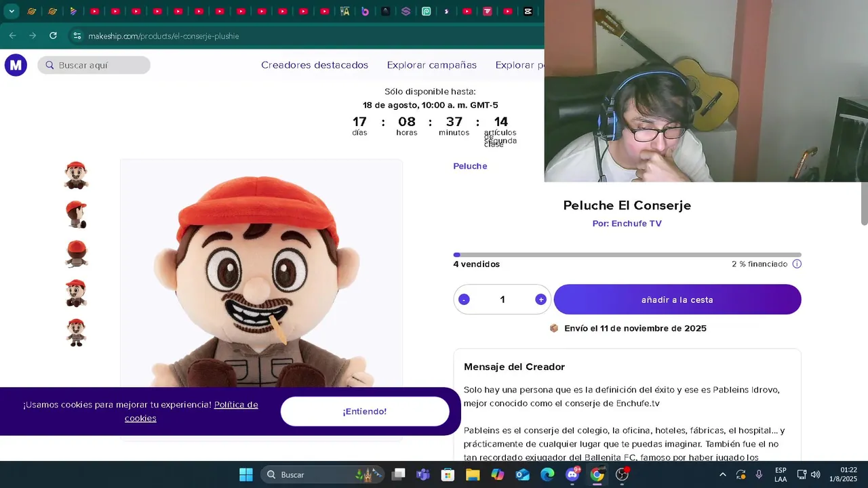Open Microsoft Store from taskbar

448,474
